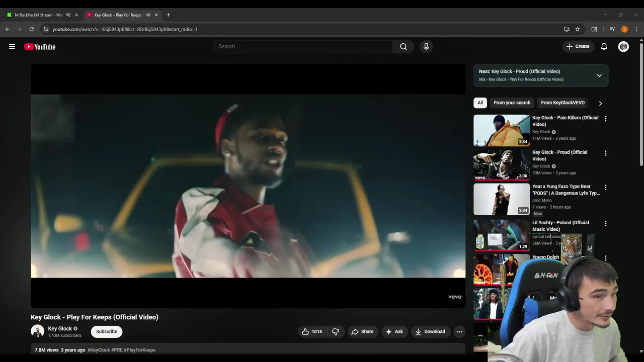Open the YouTube guide hamburger menu
The height and width of the screenshot is (362, 644).
click(12, 47)
